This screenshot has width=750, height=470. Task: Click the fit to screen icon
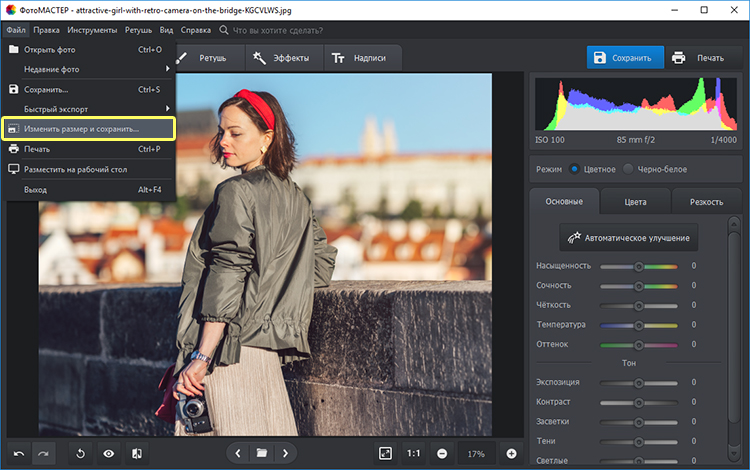pos(385,453)
